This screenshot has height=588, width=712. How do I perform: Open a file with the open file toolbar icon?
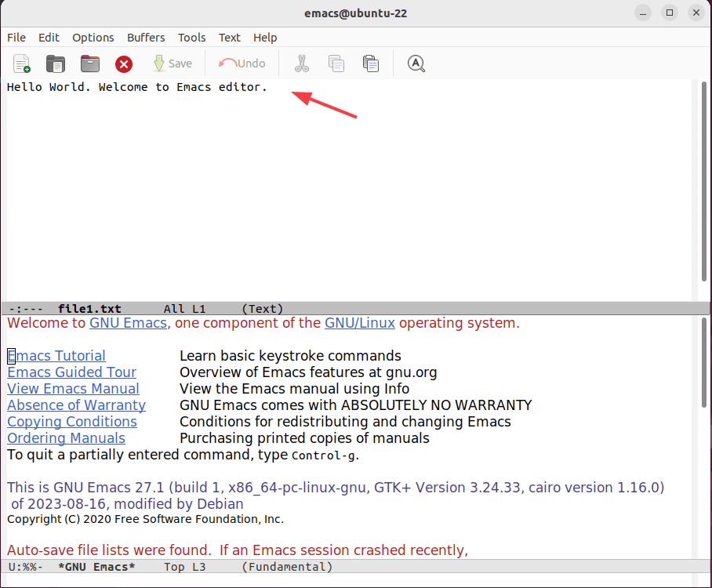(x=55, y=64)
